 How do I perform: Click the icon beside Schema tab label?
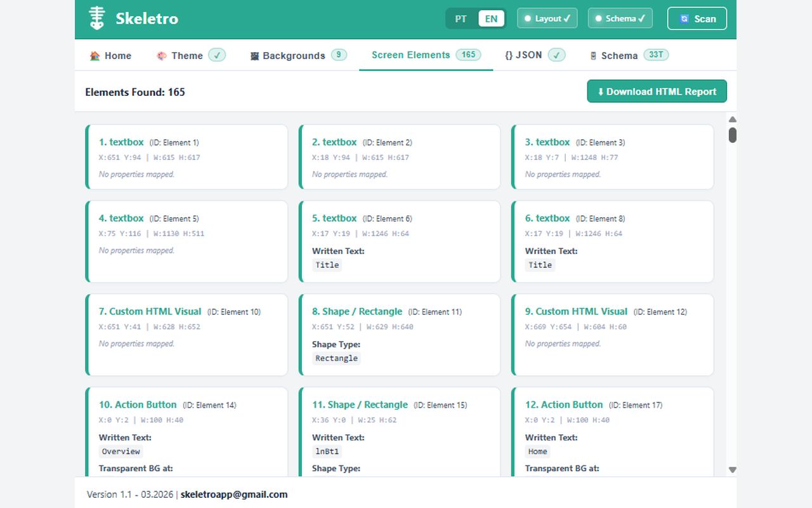(x=594, y=56)
